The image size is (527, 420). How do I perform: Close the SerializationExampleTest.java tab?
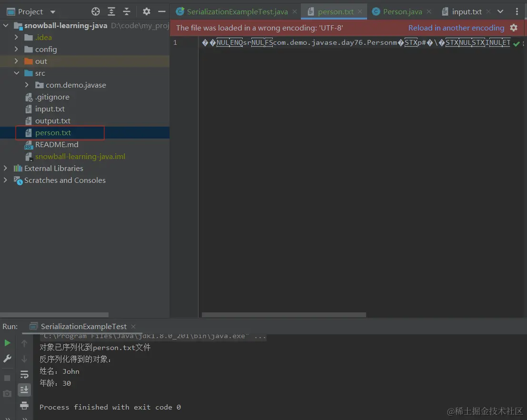pyautogui.click(x=295, y=12)
